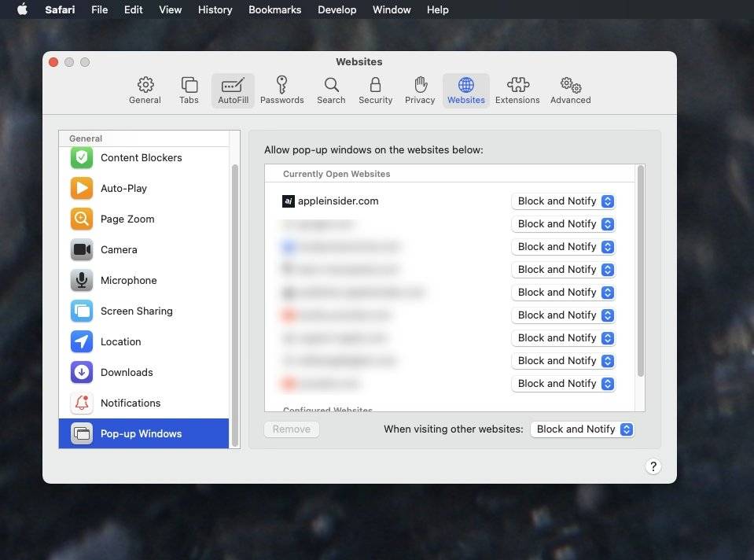Screen dimensions: 754x560
Task: Open the Extensions preferences pane
Action: click(x=517, y=88)
